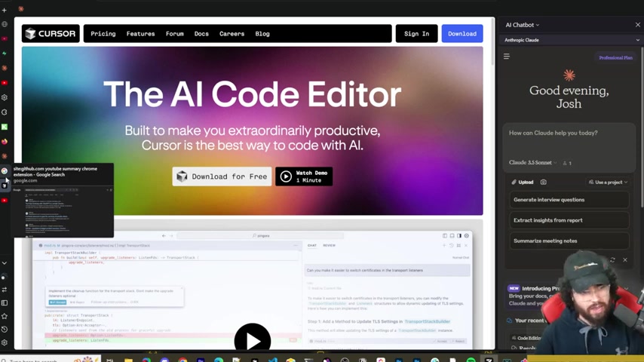Image resolution: width=644 pixels, height=362 pixels.
Task: Open the Claude hamburger menu
Action: (x=507, y=57)
